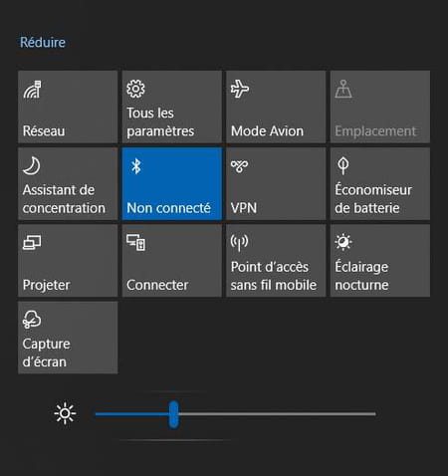Screen dimensions: 448x476
Task: Click the Réseau network icon
Action: (x=32, y=90)
